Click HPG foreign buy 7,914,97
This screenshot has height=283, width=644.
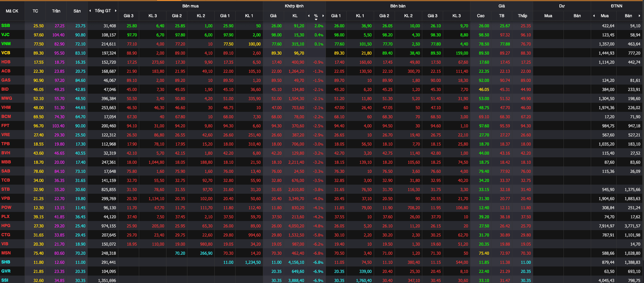[x=607, y=226]
